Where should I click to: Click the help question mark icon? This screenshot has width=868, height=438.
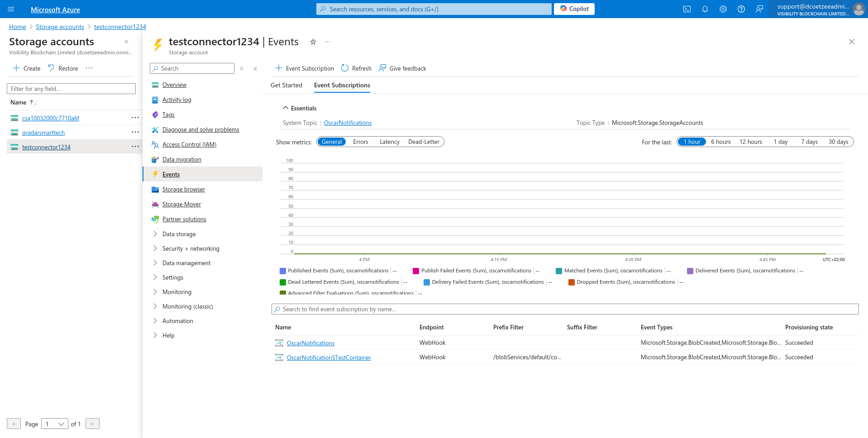(741, 9)
